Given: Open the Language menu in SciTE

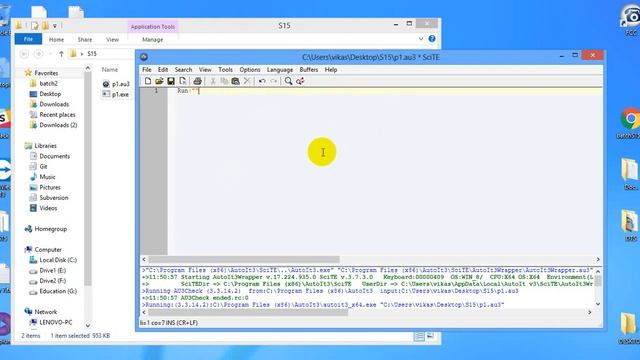Looking at the screenshot, I should coord(280,70).
